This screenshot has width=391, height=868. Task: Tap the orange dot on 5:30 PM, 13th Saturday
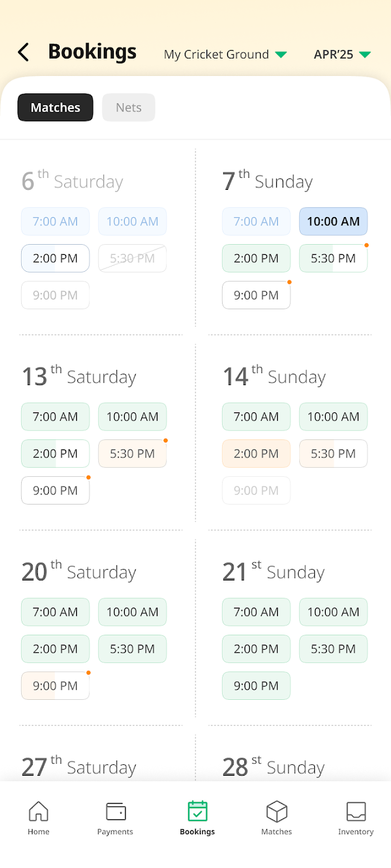(166, 441)
